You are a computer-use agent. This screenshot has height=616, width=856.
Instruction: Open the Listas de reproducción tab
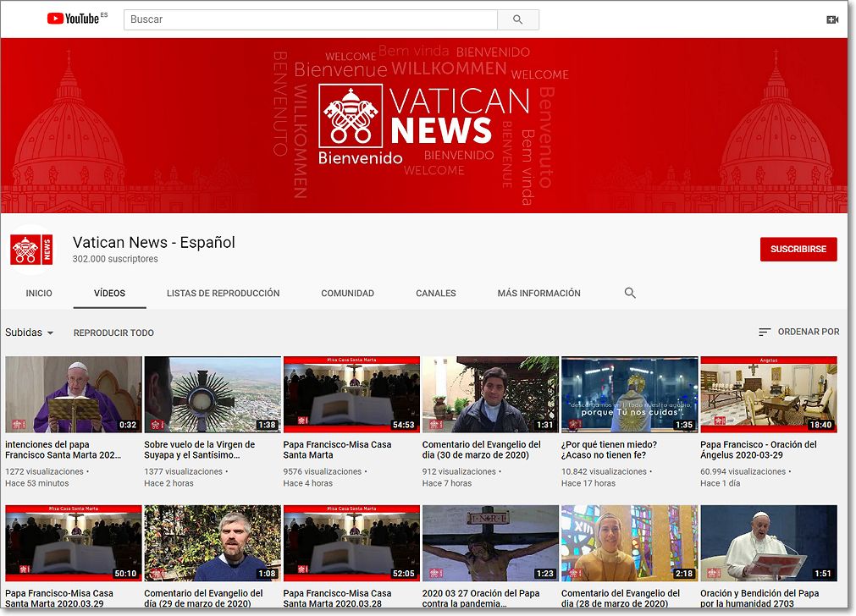[224, 293]
